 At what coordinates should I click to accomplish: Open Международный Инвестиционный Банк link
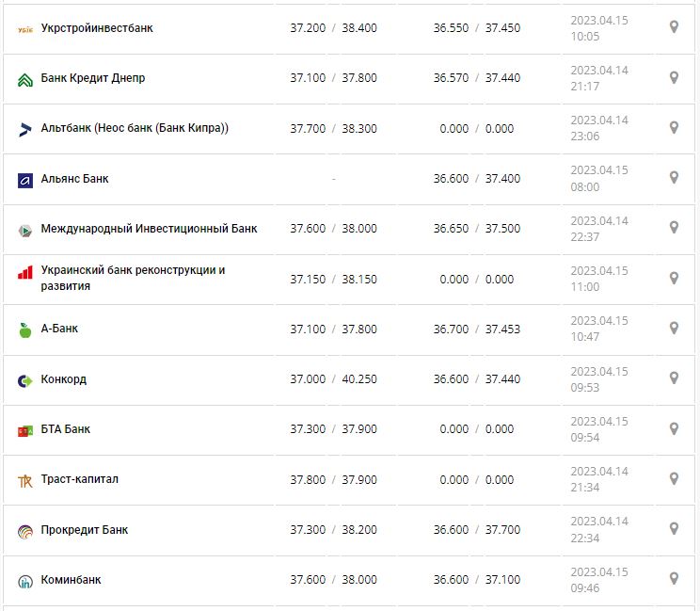coord(149,229)
